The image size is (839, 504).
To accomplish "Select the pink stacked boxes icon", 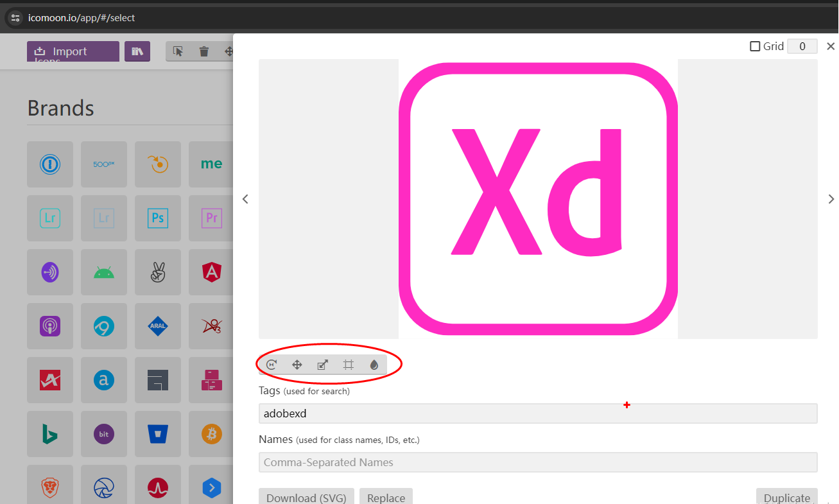I will [x=212, y=380].
